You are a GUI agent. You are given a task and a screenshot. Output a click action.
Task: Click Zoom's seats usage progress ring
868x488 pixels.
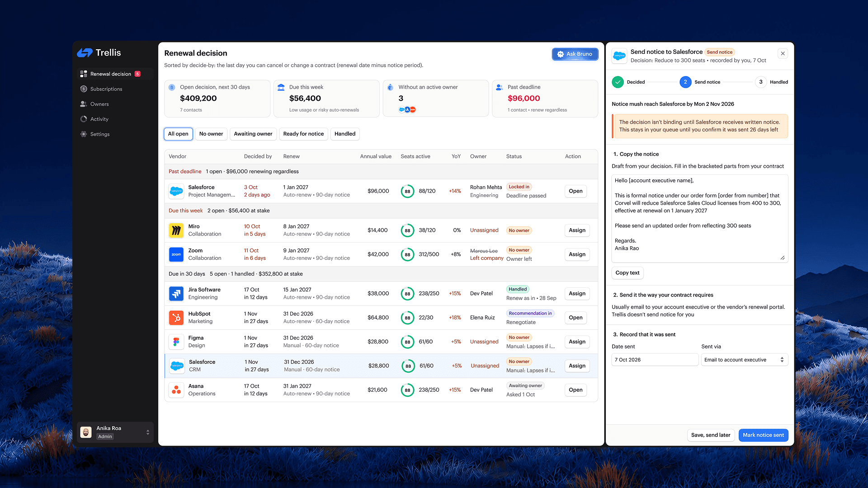click(407, 254)
